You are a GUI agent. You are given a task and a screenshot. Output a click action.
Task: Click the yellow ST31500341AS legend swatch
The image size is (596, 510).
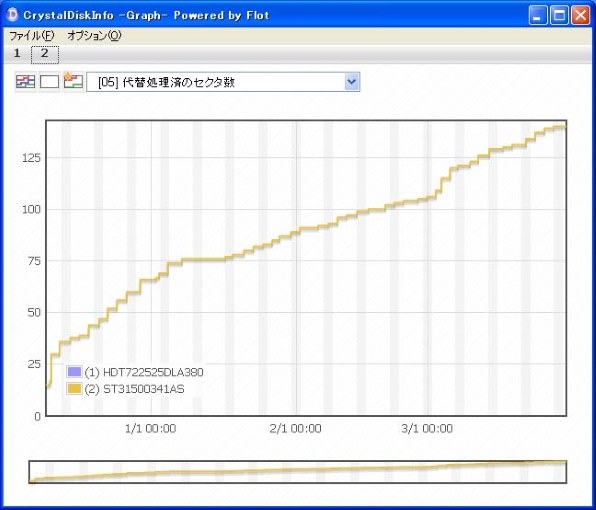click(x=74, y=389)
